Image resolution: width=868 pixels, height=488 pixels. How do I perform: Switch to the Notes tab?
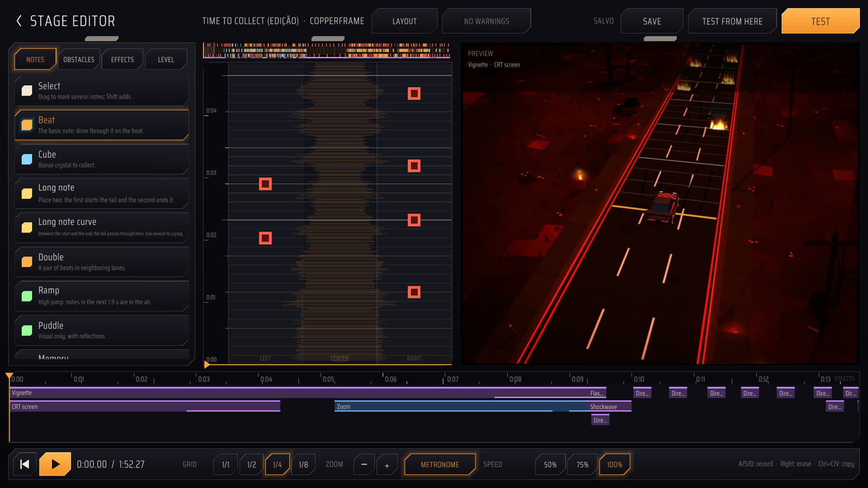(35, 60)
